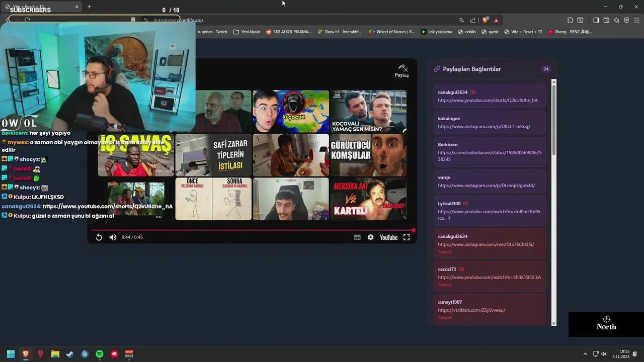
Task: Expand the hidden system tray icons
Action: (x=585, y=354)
